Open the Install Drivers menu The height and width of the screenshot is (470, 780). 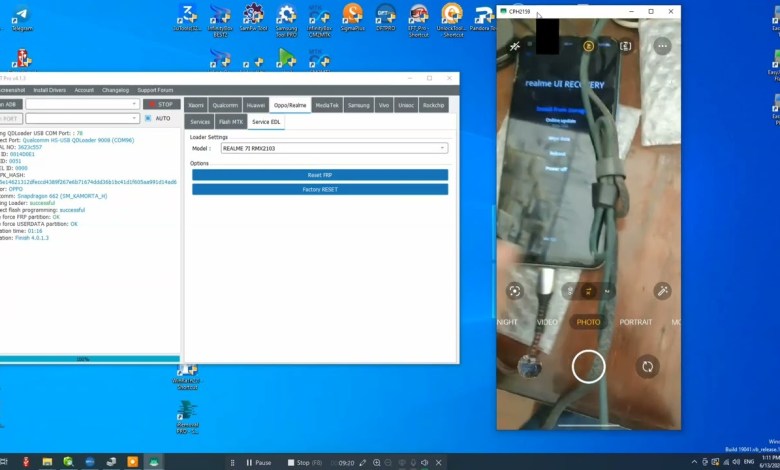coord(49,90)
